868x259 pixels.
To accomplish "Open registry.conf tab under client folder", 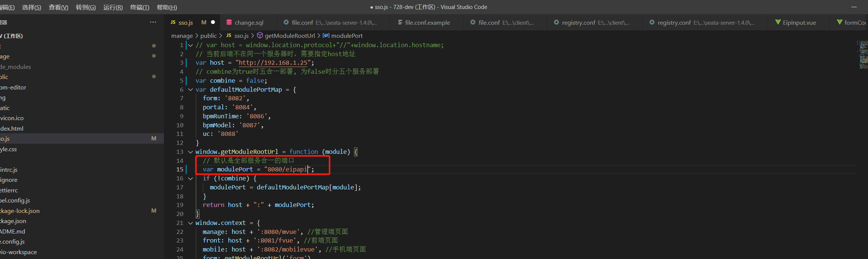I will pyautogui.click(x=595, y=22).
